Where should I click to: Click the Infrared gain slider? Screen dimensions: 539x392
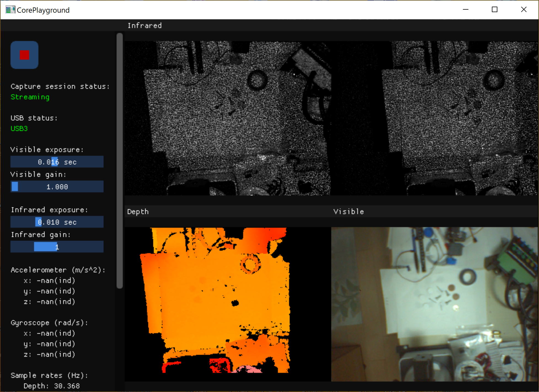tap(57, 247)
